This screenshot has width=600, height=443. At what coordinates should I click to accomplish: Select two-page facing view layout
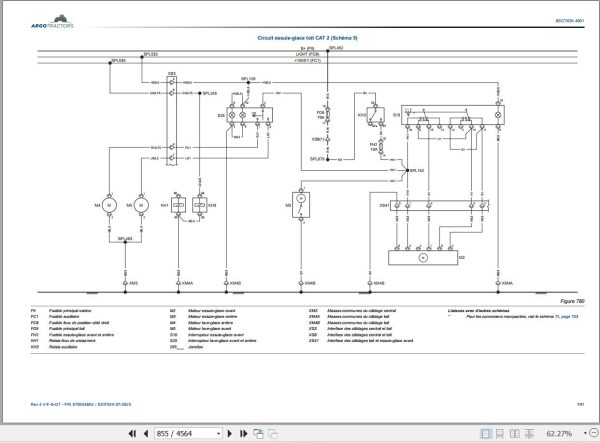[x=515, y=433]
